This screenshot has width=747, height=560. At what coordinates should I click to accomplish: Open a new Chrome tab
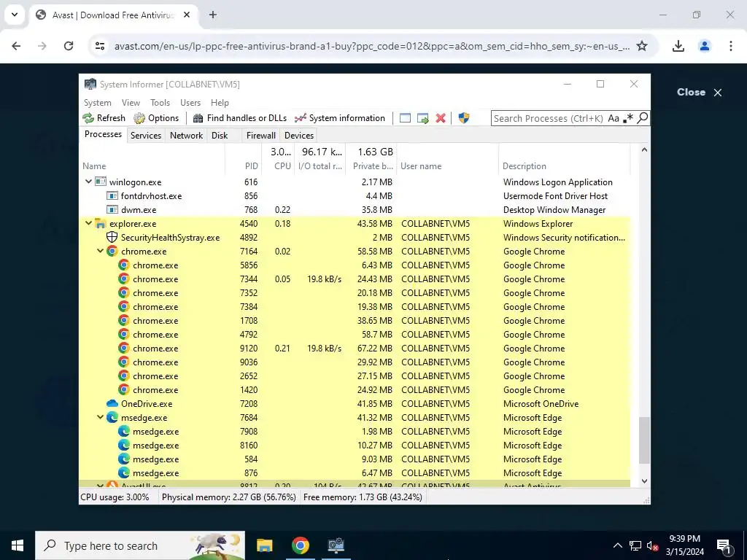coord(213,15)
